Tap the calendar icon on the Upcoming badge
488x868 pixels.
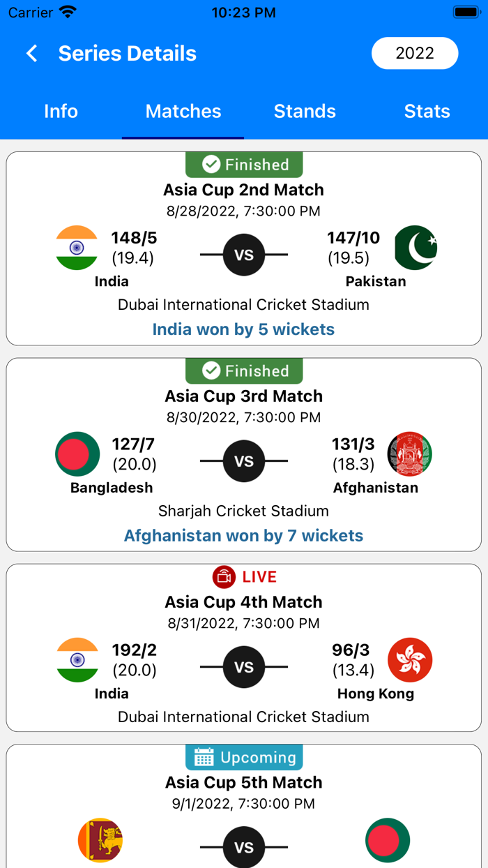tap(206, 757)
